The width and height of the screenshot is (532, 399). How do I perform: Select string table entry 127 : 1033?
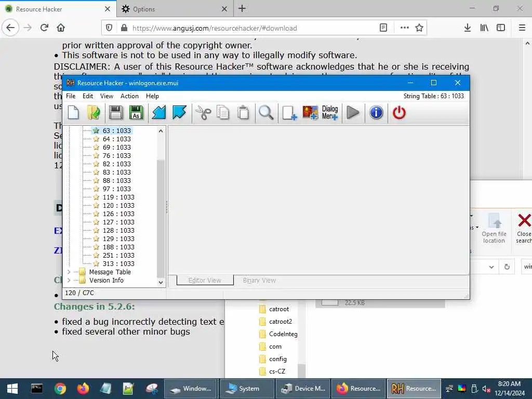[118, 222]
